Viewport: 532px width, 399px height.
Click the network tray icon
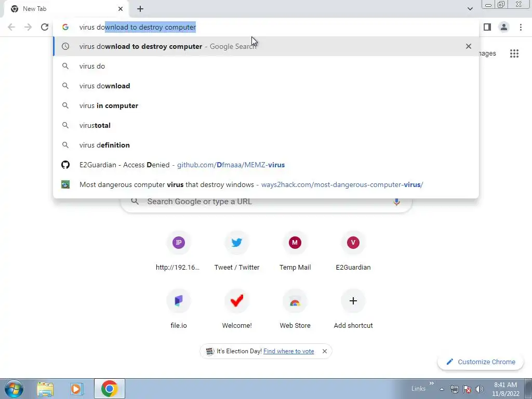454,389
